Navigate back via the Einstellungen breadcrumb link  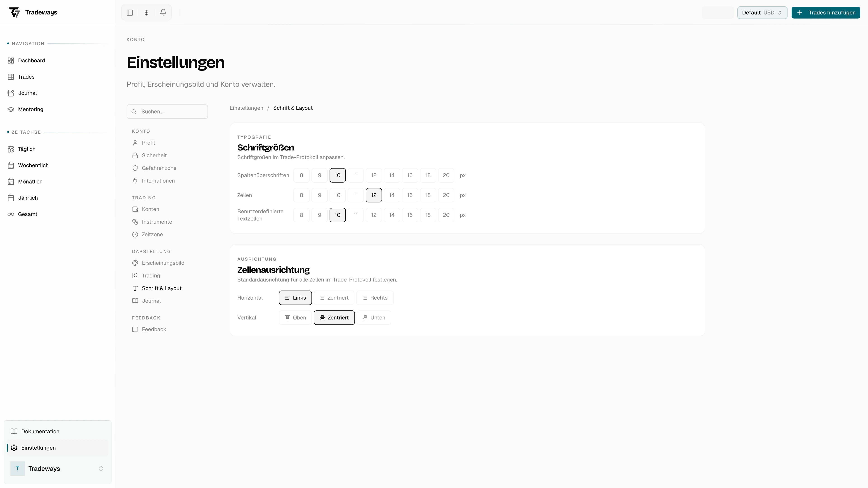click(x=246, y=108)
